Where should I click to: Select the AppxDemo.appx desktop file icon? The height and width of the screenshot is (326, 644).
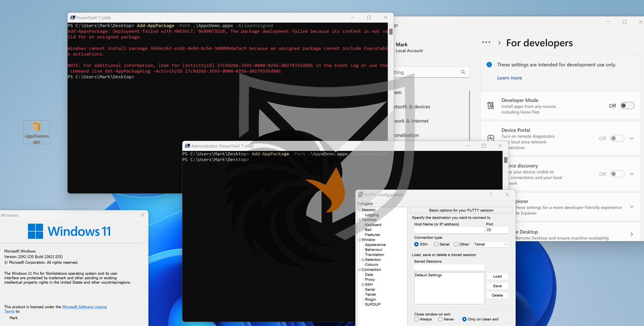pos(37,132)
